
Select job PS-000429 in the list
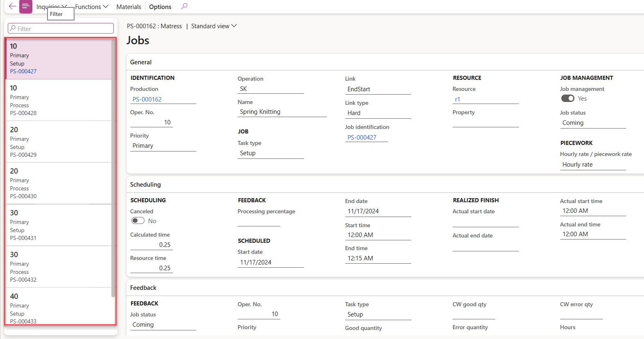click(59, 142)
